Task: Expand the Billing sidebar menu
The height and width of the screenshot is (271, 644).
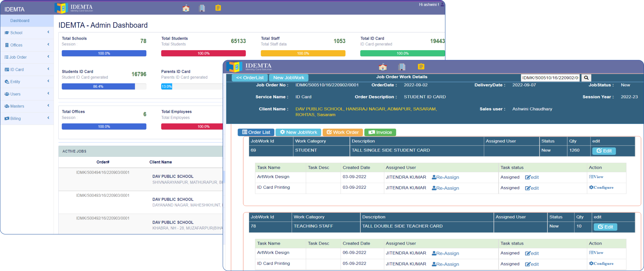Action: [x=27, y=119]
